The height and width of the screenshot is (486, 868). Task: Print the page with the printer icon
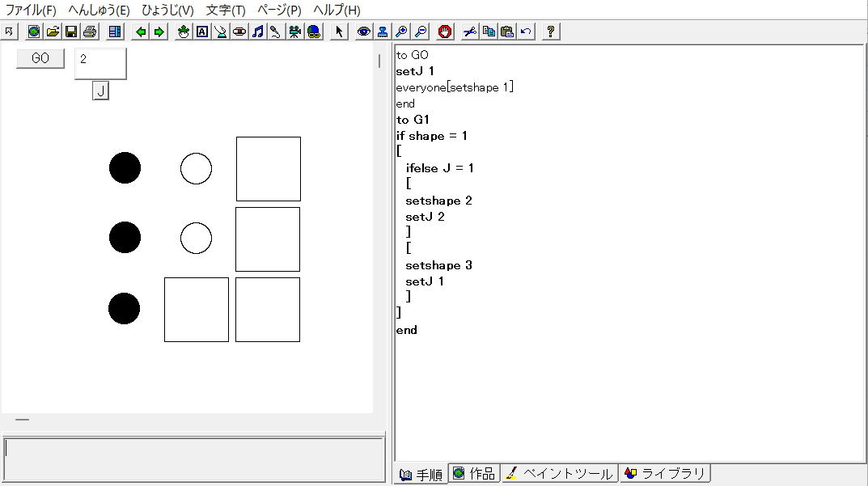coord(90,32)
